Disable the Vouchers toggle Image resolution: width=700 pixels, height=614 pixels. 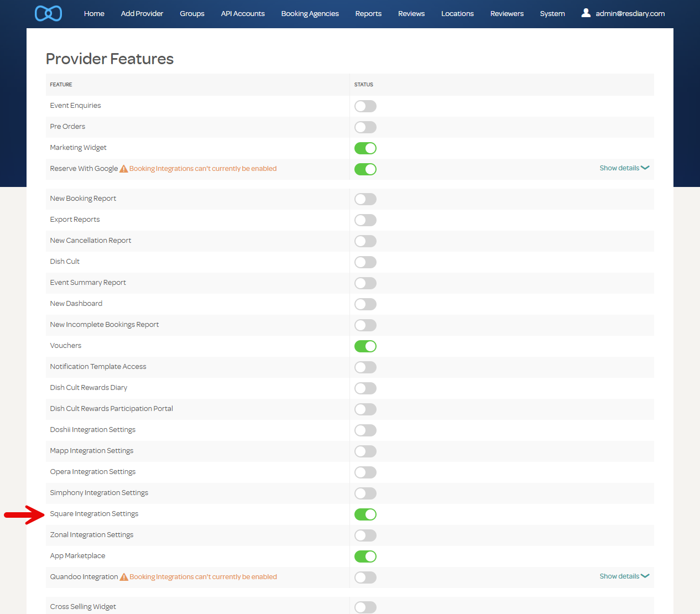pos(365,346)
